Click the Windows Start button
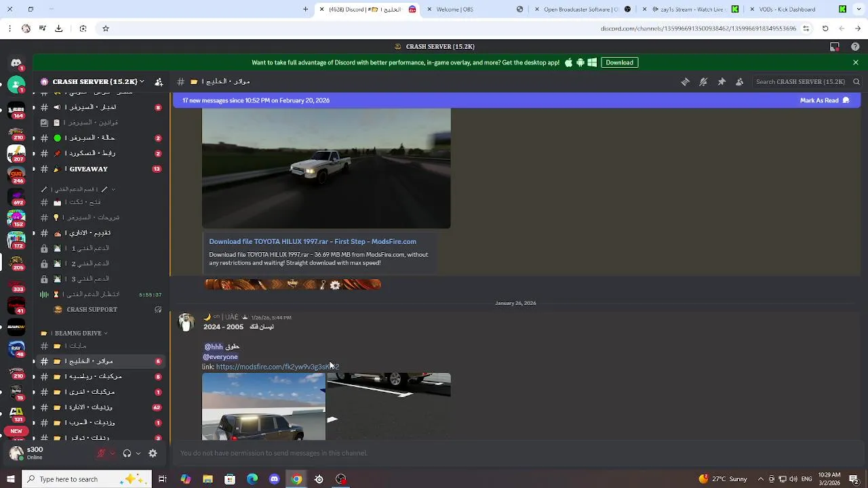This screenshot has width=868, height=488. 10,479
